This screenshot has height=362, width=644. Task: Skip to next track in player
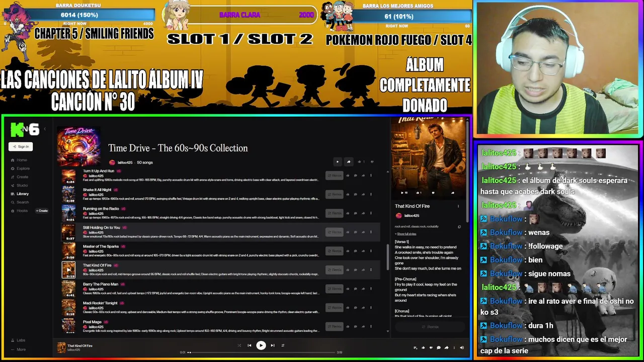(x=273, y=345)
